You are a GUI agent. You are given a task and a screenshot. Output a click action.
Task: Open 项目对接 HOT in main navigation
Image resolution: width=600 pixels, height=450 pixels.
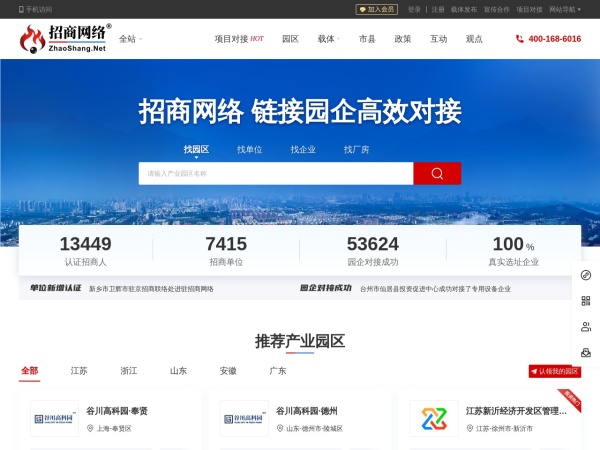click(239, 39)
